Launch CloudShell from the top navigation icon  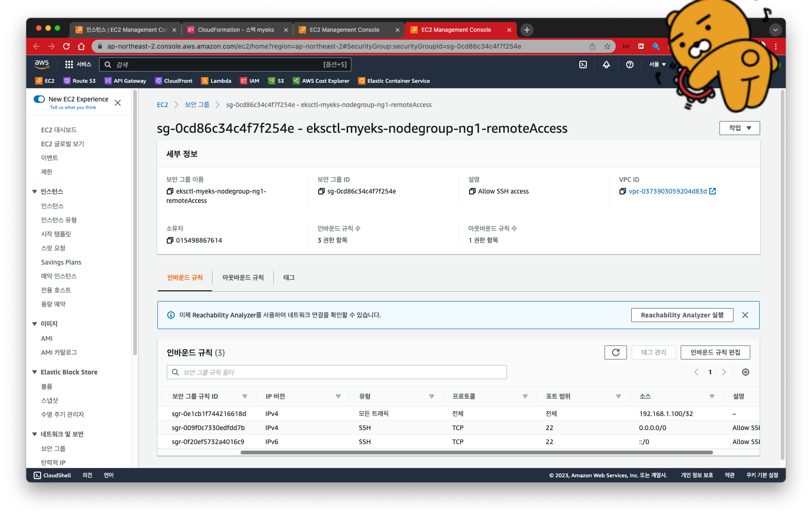click(x=583, y=65)
